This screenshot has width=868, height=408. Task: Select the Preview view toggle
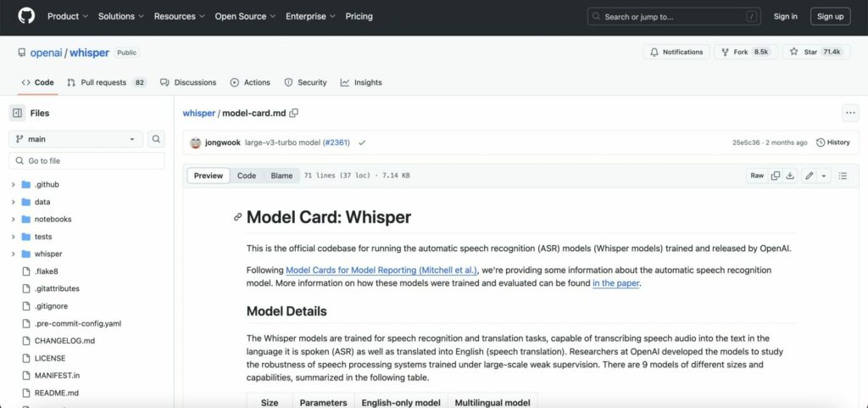pos(209,176)
